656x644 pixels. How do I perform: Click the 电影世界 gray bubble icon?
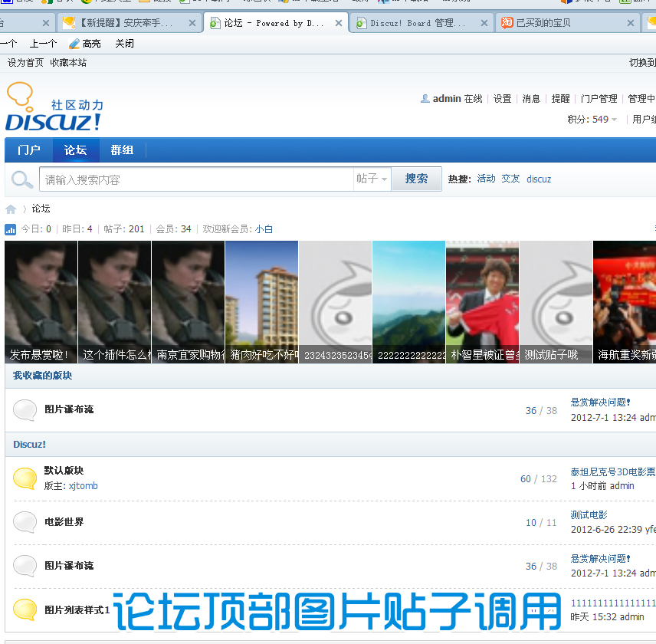coord(25,522)
